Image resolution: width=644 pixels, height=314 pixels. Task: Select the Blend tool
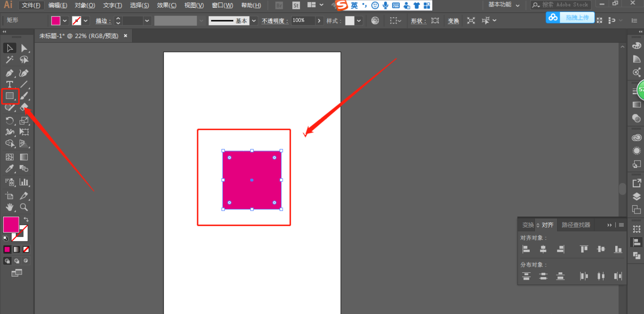point(24,169)
